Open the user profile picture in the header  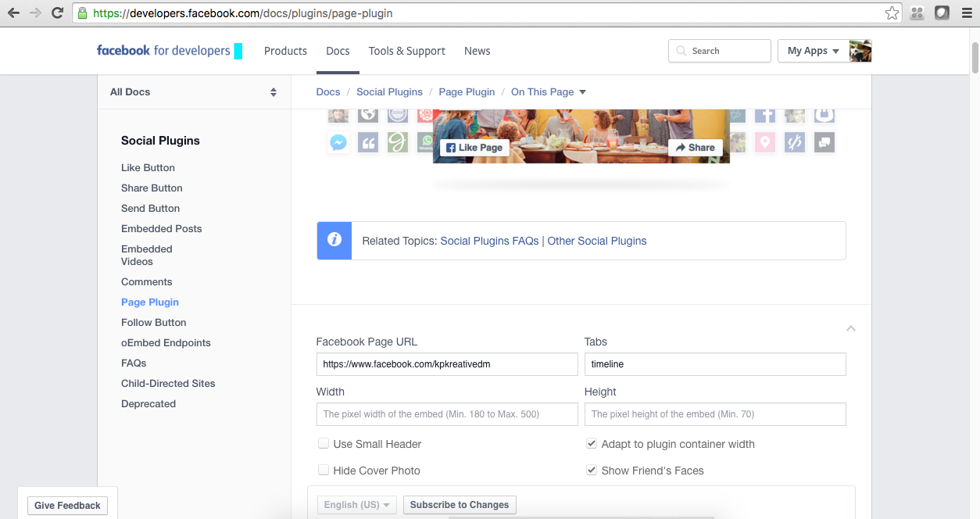pos(860,51)
